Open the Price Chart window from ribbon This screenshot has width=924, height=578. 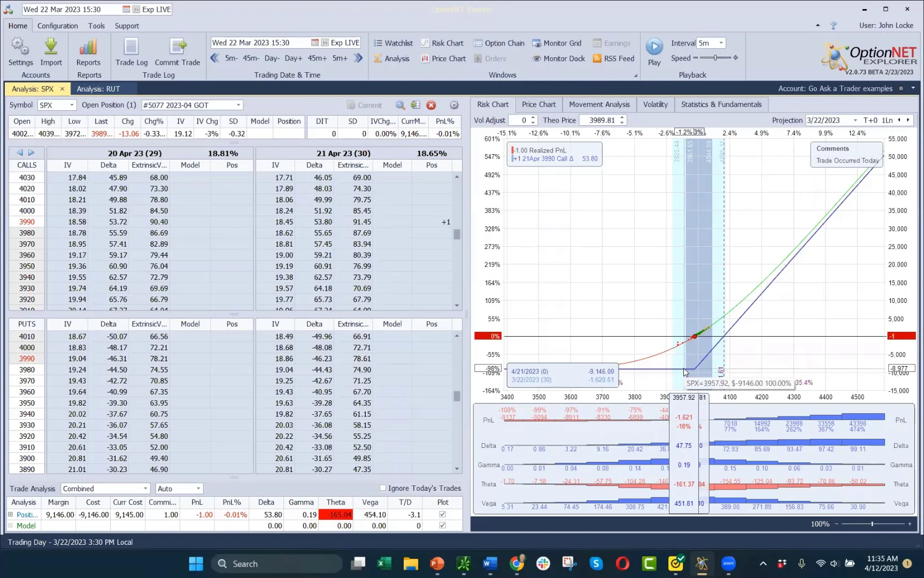443,58
